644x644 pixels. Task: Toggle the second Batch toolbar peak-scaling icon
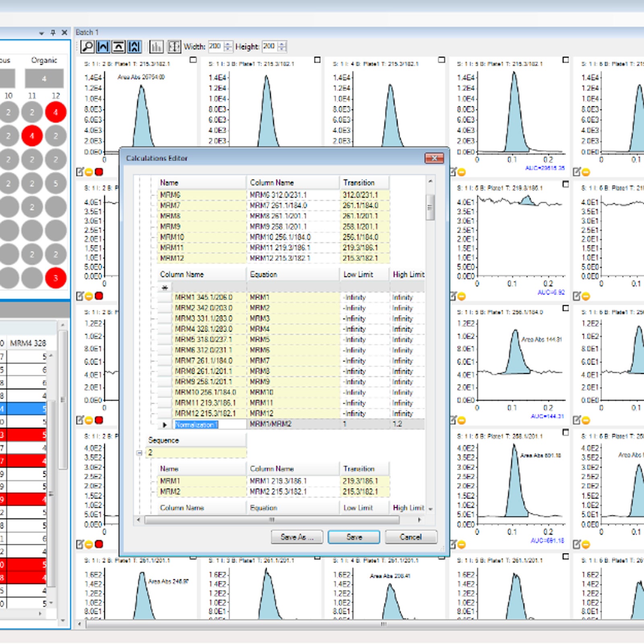(103, 47)
